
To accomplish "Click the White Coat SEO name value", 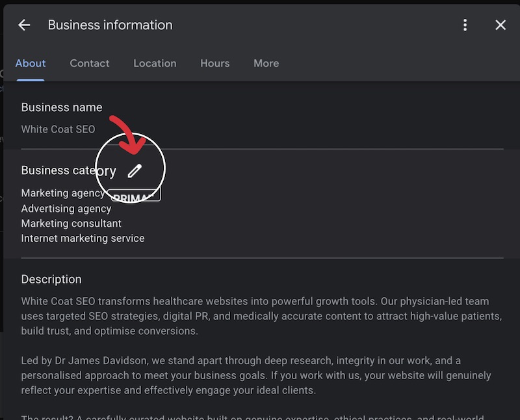I will (x=58, y=129).
